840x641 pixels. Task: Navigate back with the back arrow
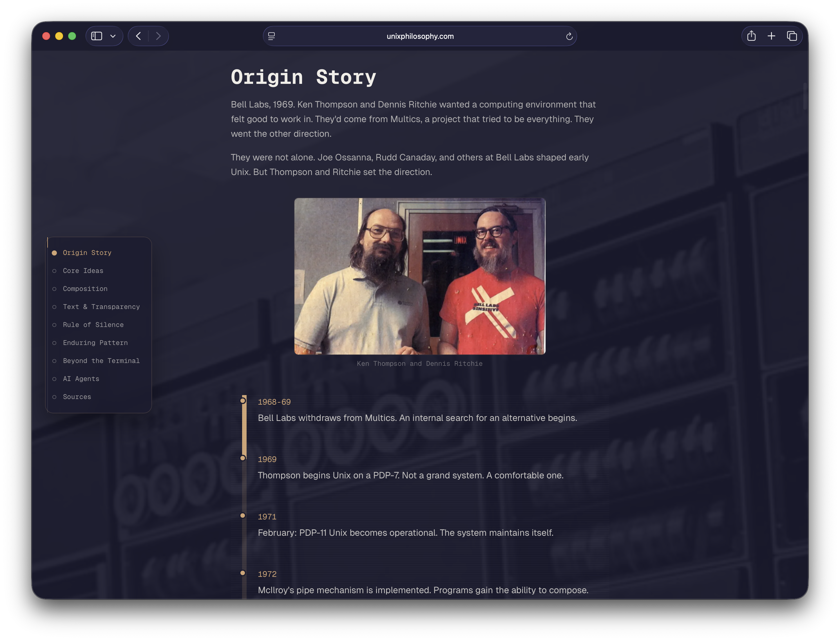pyautogui.click(x=138, y=35)
